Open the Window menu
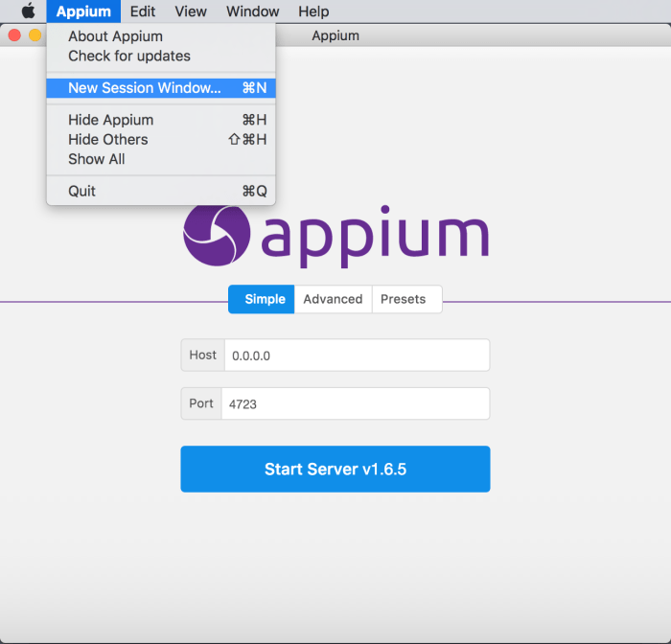 pyautogui.click(x=252, y=11)
